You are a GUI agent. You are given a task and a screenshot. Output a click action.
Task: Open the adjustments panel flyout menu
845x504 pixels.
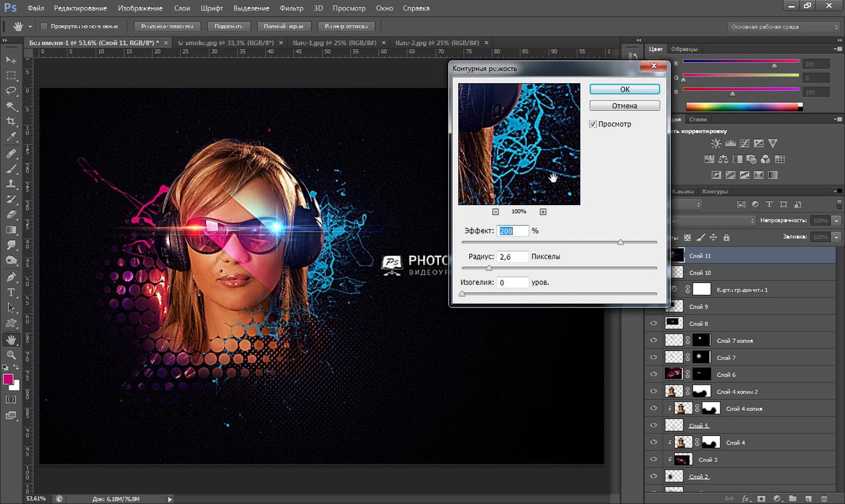click(838, 119)
